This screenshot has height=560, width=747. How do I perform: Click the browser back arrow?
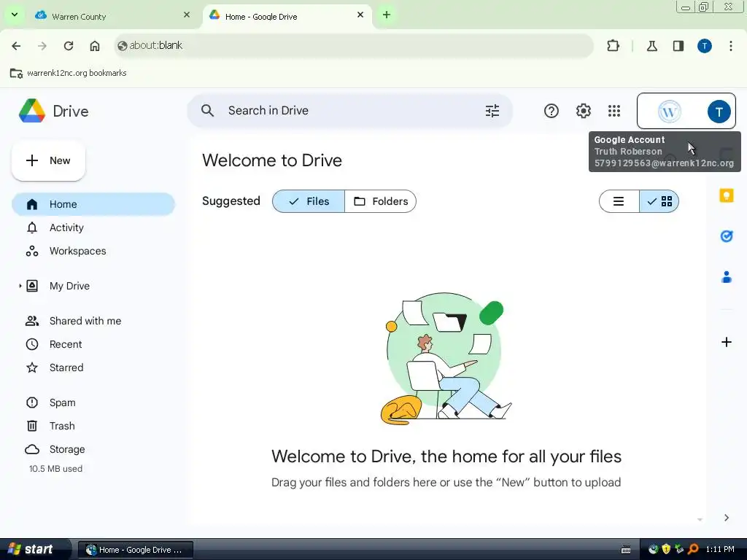coord(16,46)
